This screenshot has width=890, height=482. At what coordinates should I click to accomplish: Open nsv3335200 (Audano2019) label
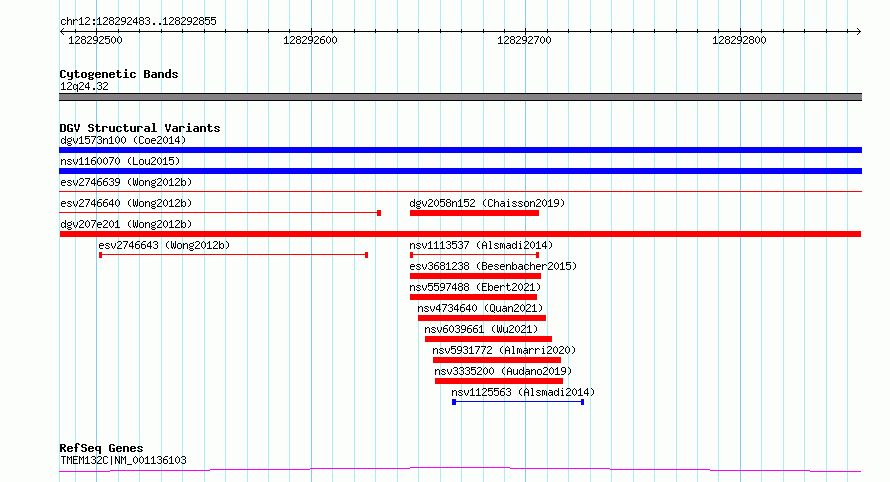(x=503, y=371)
